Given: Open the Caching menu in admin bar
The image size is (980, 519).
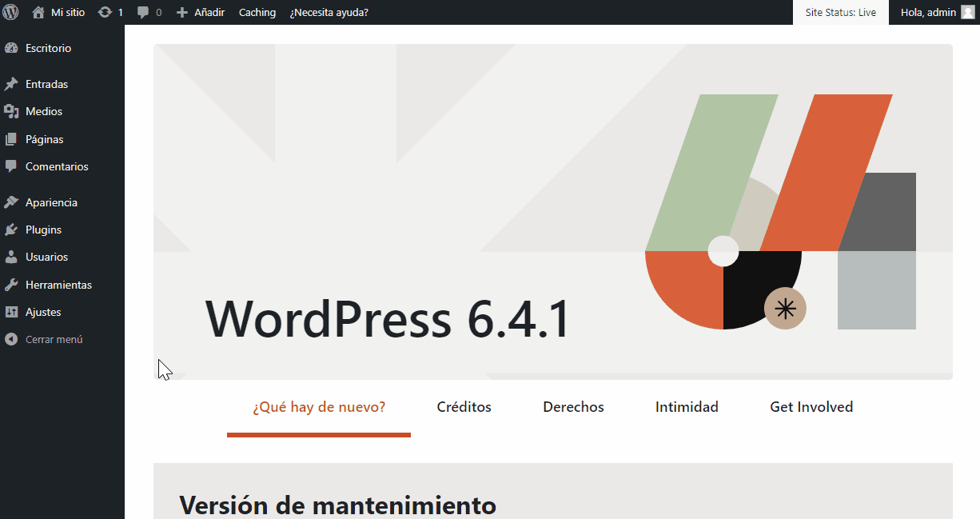Looking at the screenshot, I should 257,12.
